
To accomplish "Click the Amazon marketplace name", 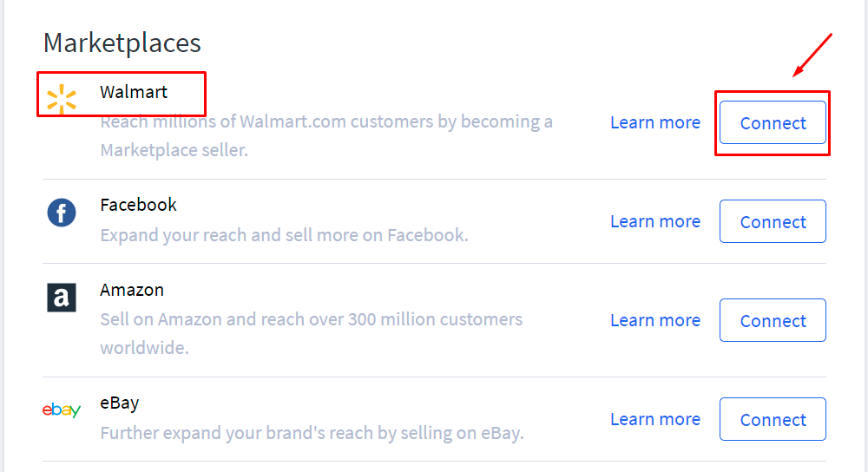I will 132,290.
